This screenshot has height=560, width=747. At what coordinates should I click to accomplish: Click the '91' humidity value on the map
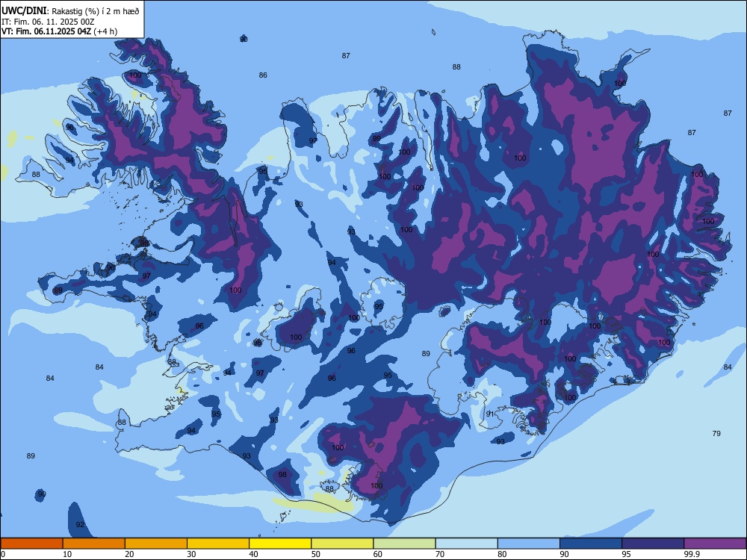coord(490,414)
